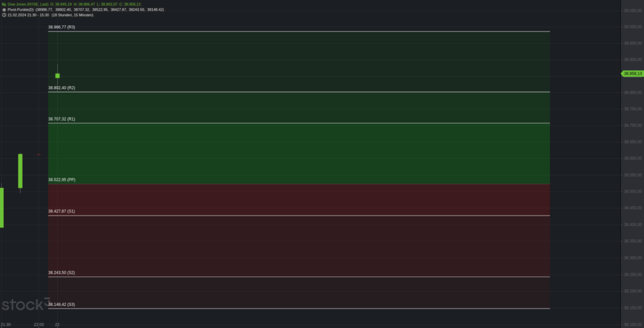Select the 38.243,50 (S2) support label
The height and width of the screenshot is (328, 644).
tap(62, 273)
